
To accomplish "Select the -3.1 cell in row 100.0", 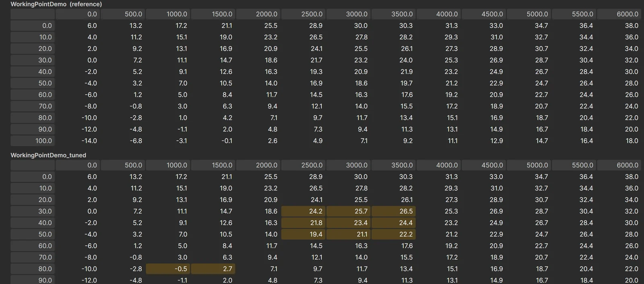I will [x=168, y=141].
